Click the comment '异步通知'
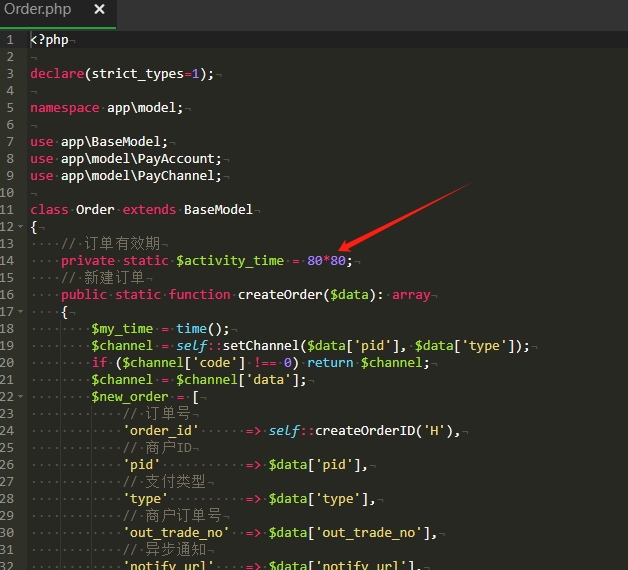Screen dimensions: 628x570 175,550
